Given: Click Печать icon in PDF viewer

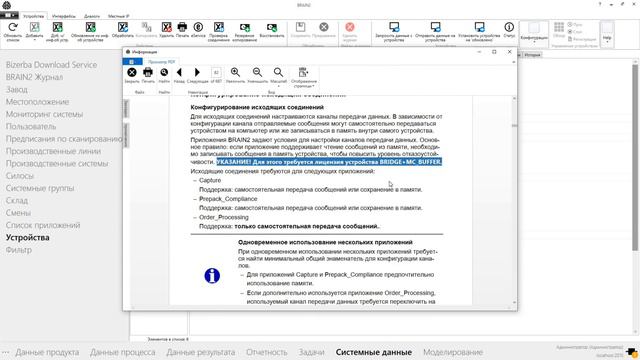Looking at the screenshot, I should tap(148, 73).
